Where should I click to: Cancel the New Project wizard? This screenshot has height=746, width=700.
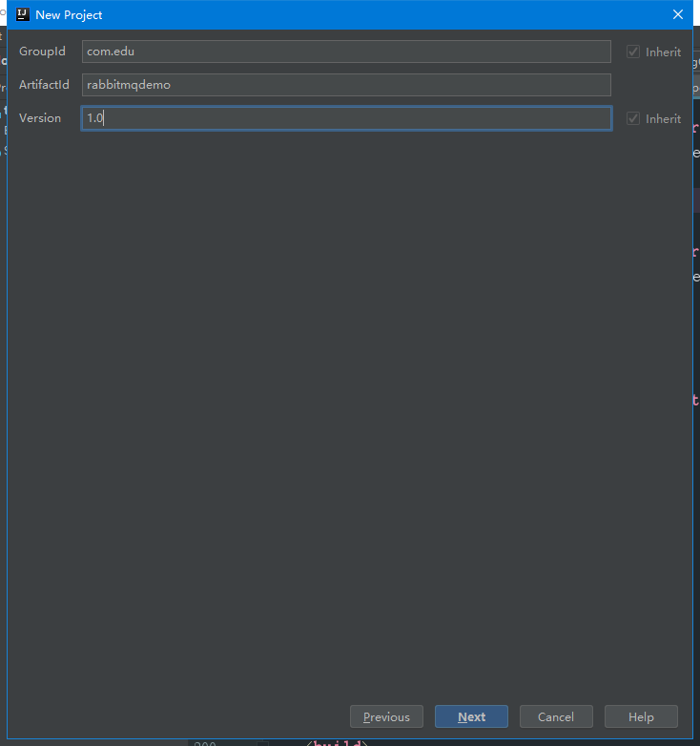tap(556, 716)
